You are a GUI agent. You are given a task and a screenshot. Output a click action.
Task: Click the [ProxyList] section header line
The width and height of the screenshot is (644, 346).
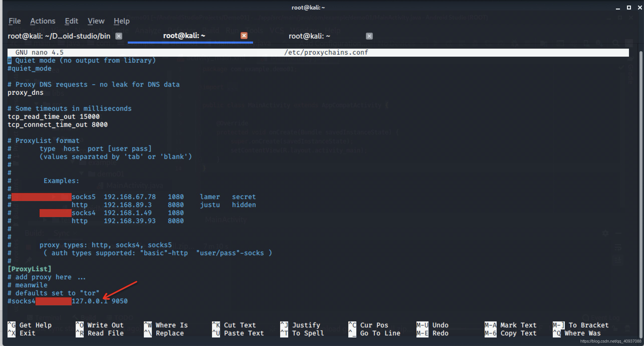pyautogui.click(x=30, y=269)
